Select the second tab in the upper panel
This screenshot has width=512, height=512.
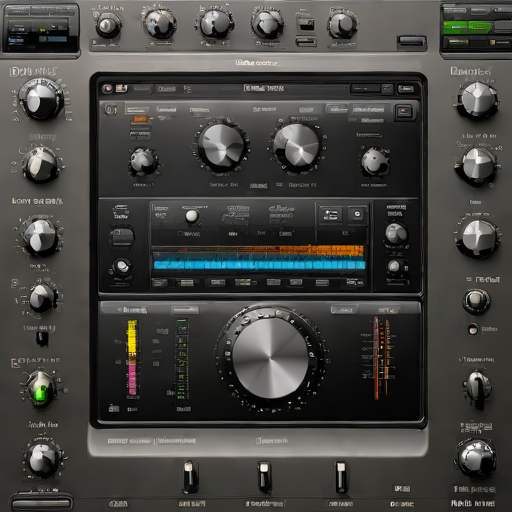point(166,110)
